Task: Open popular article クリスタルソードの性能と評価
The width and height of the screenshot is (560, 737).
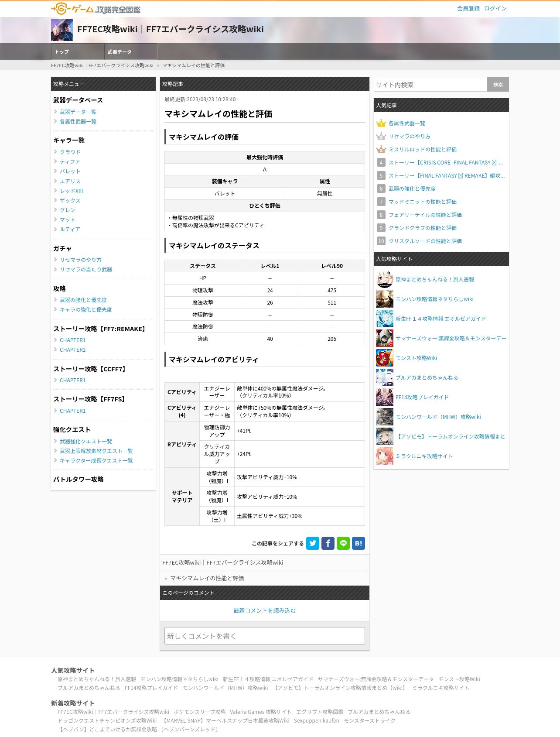Action: coord(425,241)
